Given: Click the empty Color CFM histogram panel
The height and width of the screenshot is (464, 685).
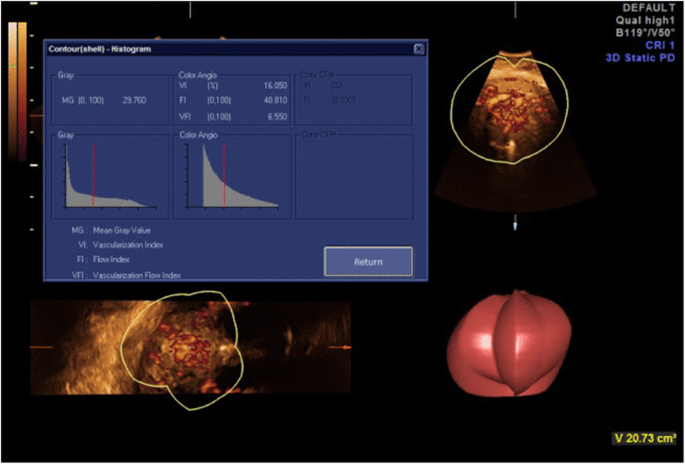Looking at the screenshot, I should (354, 177).
